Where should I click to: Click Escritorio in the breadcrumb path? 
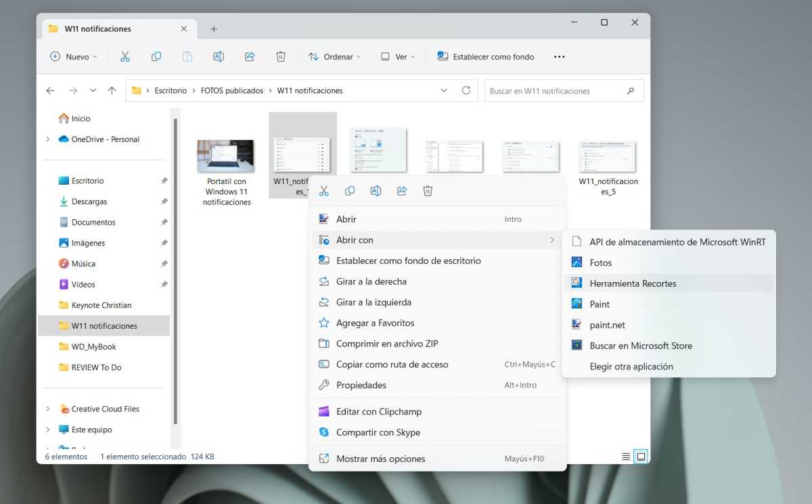171,91
